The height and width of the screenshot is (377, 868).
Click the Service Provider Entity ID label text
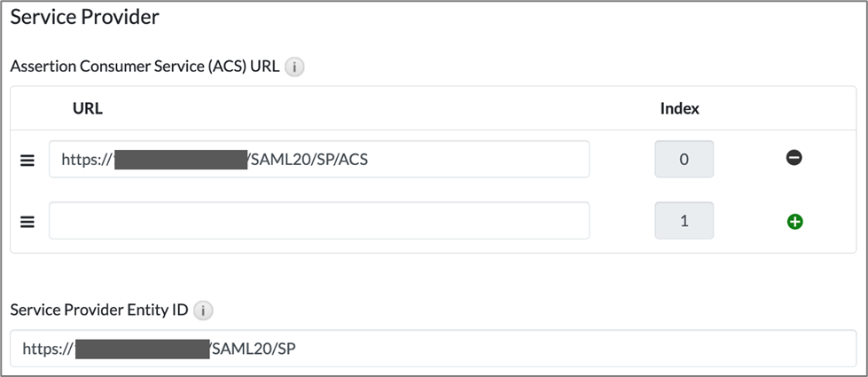tap(99, 310)
